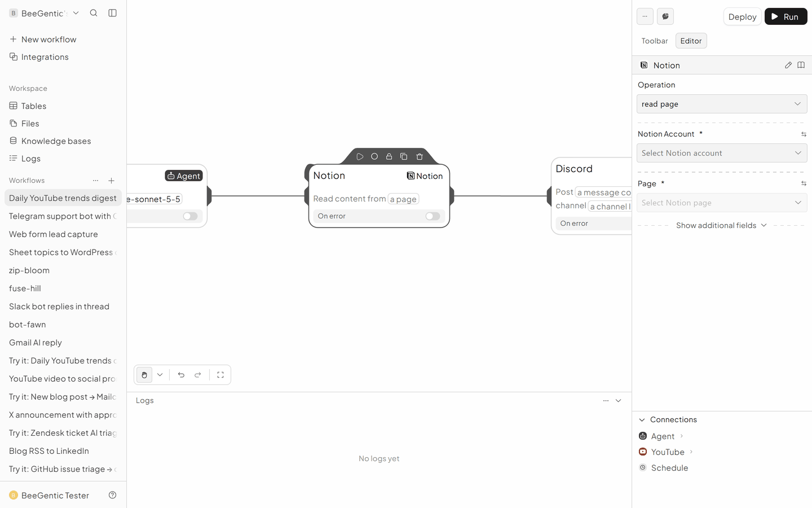The height and width of the screenshot is (508, 812).
Task: Click the swap icon beside the Page field
Action: point(804,183)
